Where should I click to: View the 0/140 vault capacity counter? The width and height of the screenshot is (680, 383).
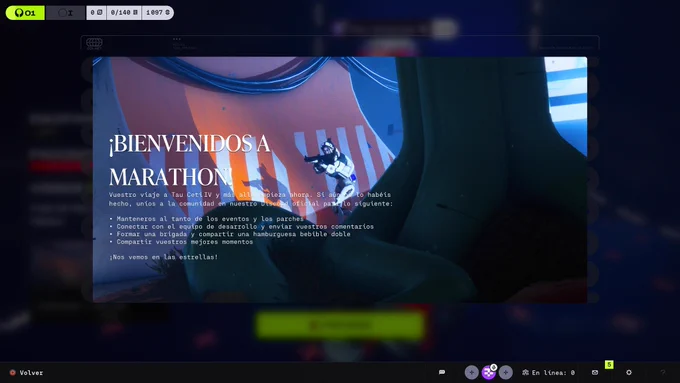pyautogui.click(x=124, y=13)
